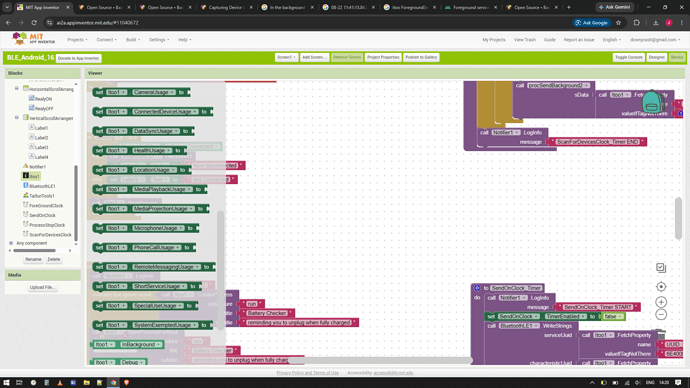Screen dimensions: 690x388
Task: Open the Windows Start menu
Action: tap(6, 382)
